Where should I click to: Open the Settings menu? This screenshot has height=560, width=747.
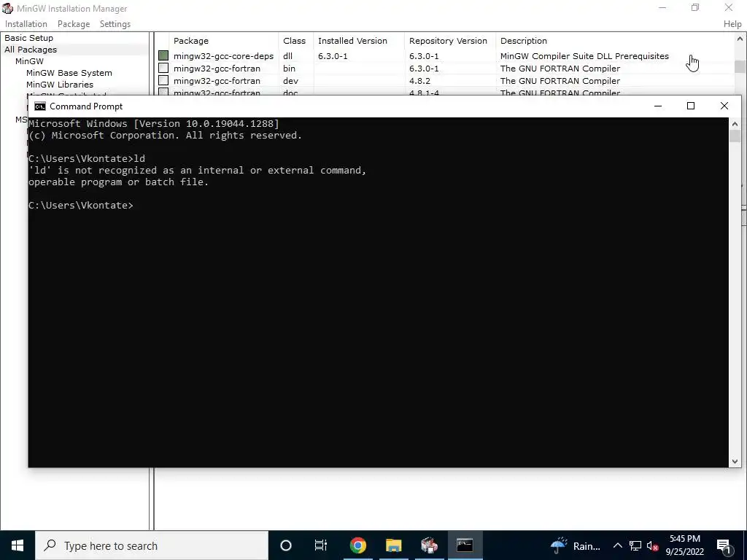(x=115, y=24)
